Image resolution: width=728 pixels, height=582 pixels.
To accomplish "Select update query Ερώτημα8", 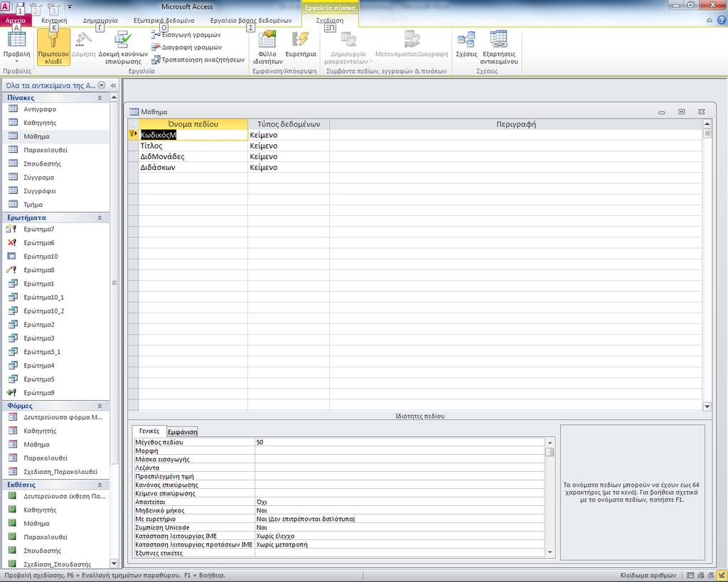I will 39,270.
